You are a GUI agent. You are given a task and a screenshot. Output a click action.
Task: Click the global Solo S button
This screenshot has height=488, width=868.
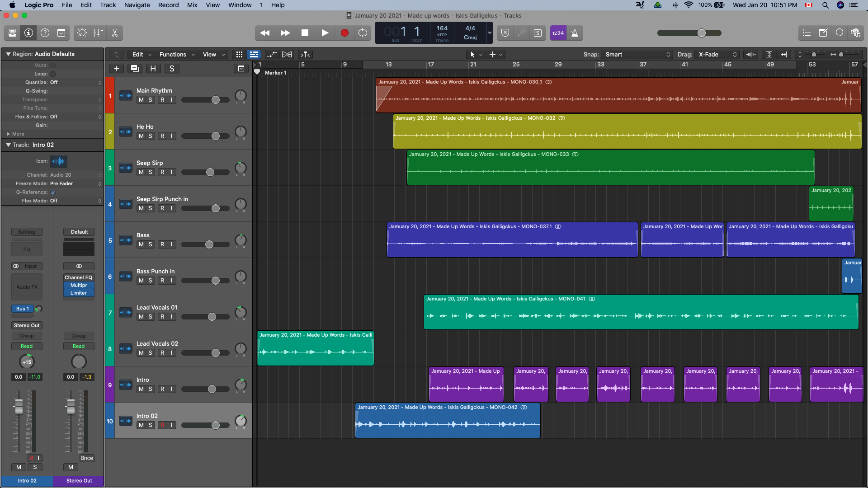click(x=172, y=69)
